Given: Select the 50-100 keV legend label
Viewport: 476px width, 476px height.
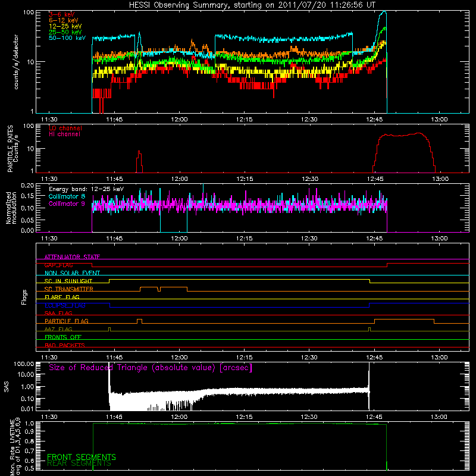Looking at the screenshot, I should coord(67,38).
